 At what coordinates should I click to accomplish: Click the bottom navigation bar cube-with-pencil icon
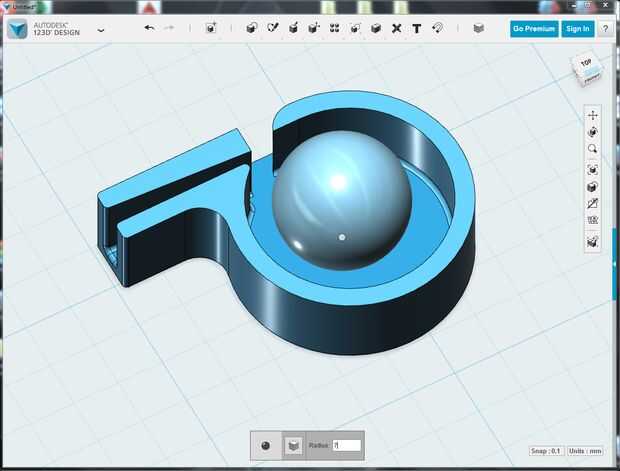tap(592, 242)
